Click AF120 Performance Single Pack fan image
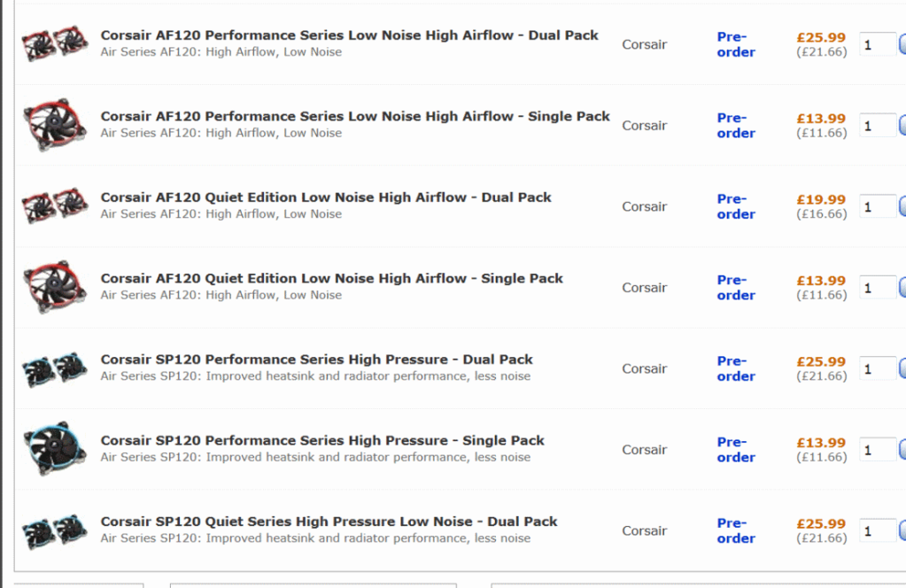 (x=55, y=125)
